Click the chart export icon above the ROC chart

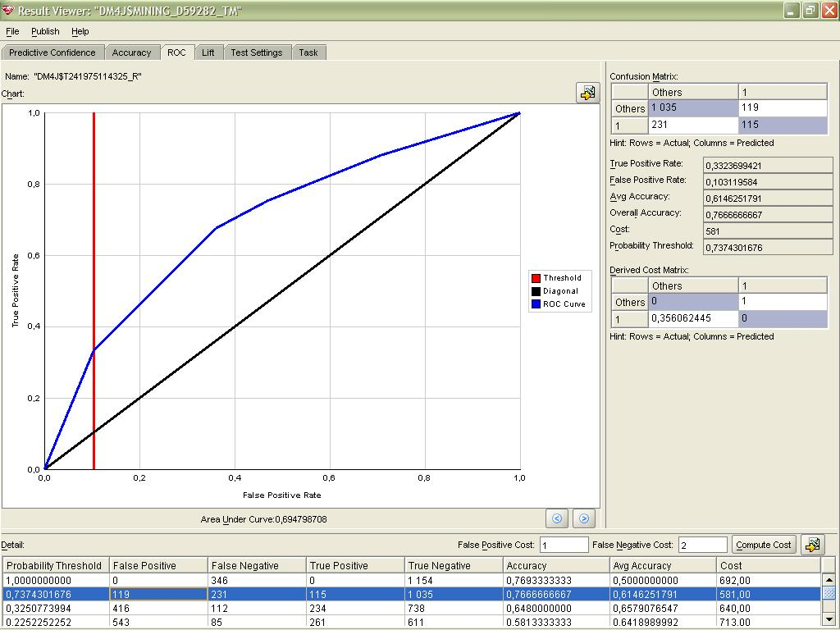587,93
